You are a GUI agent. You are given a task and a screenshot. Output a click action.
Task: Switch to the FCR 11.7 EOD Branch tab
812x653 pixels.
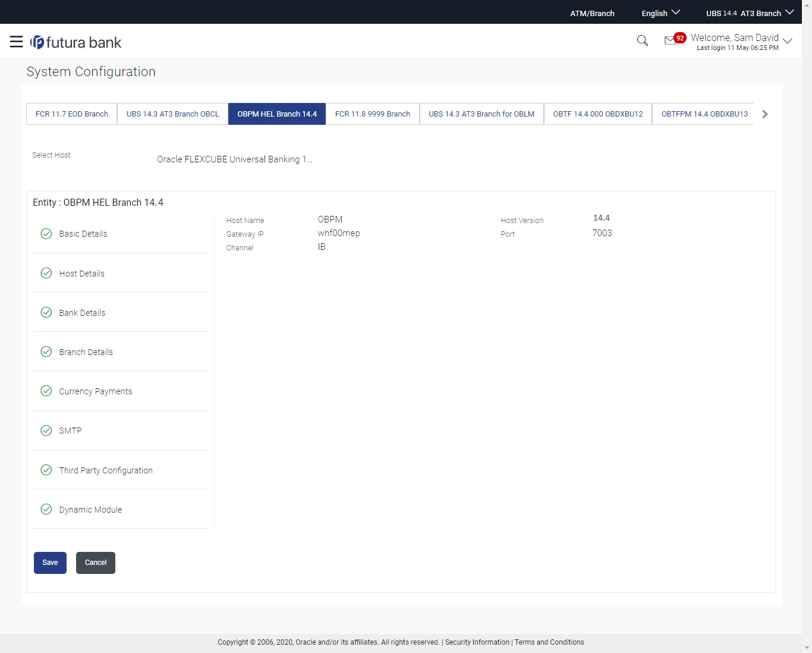[x=72, y=114]
